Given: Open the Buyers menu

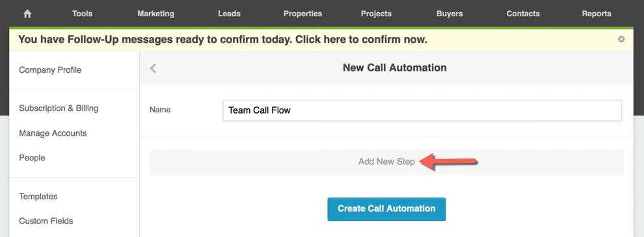Looking at the screenshot, I should 449,14.
